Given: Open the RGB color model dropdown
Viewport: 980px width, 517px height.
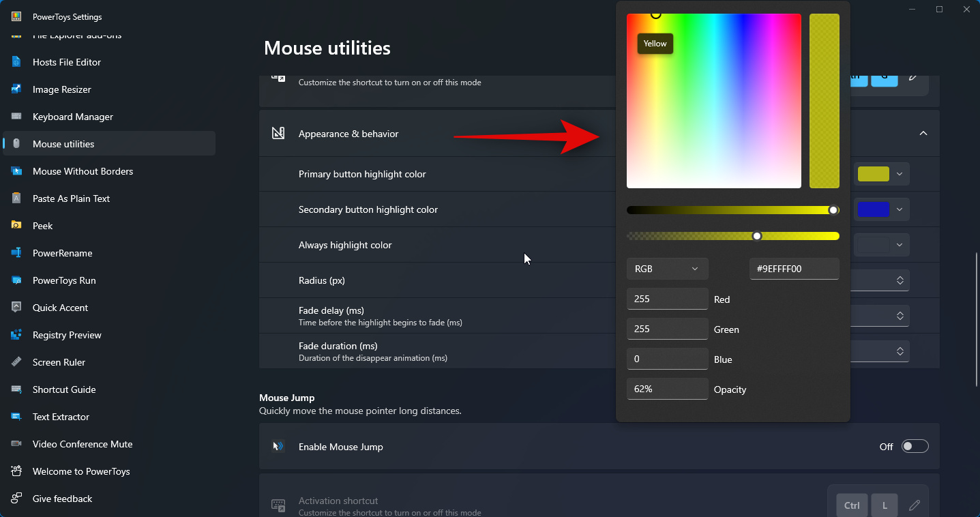Looking at the screenshot, I should click(667, 269).
